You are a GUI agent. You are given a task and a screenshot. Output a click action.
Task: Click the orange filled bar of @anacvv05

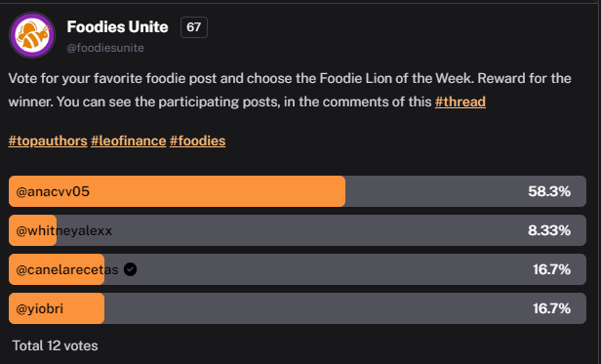coord(178,191)
